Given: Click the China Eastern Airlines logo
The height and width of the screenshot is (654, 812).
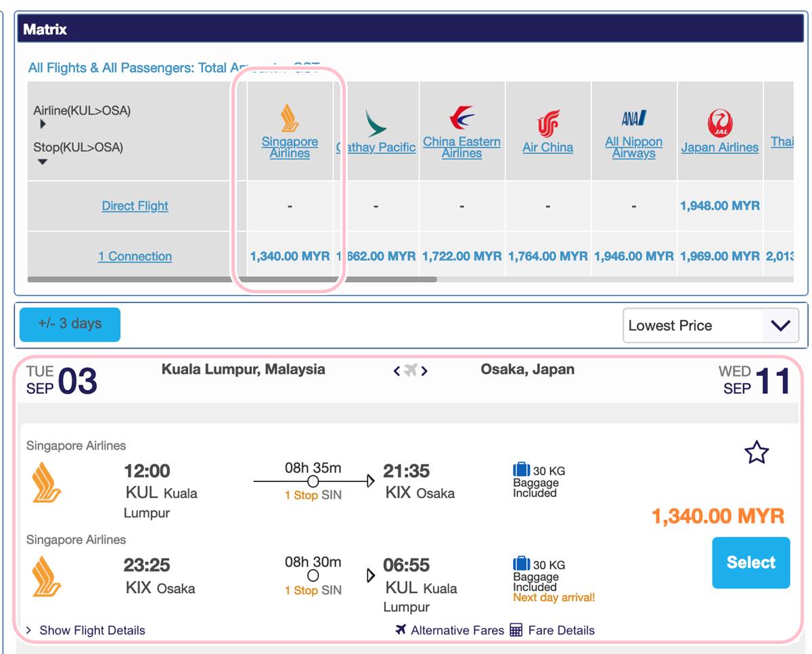Looking at the screenshot, I should pos(462,118).
